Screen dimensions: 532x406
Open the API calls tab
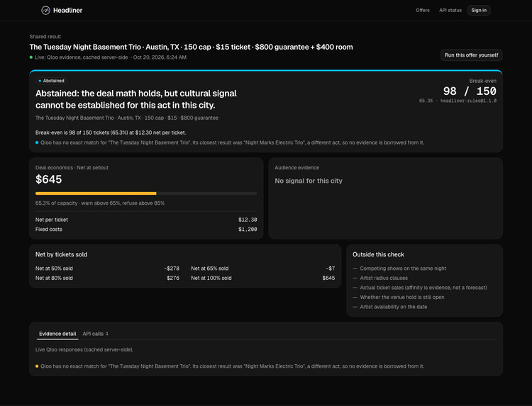pyautogui.click(x=95, y=334)
